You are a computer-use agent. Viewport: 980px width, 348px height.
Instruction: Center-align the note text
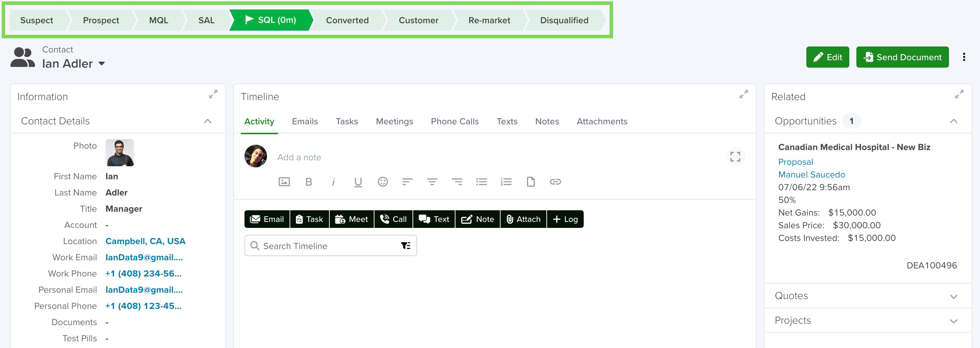point(432,182)
